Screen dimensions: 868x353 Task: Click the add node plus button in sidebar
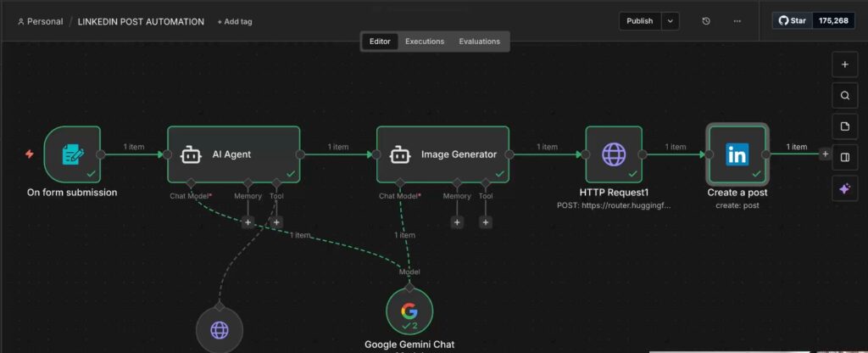844,64
